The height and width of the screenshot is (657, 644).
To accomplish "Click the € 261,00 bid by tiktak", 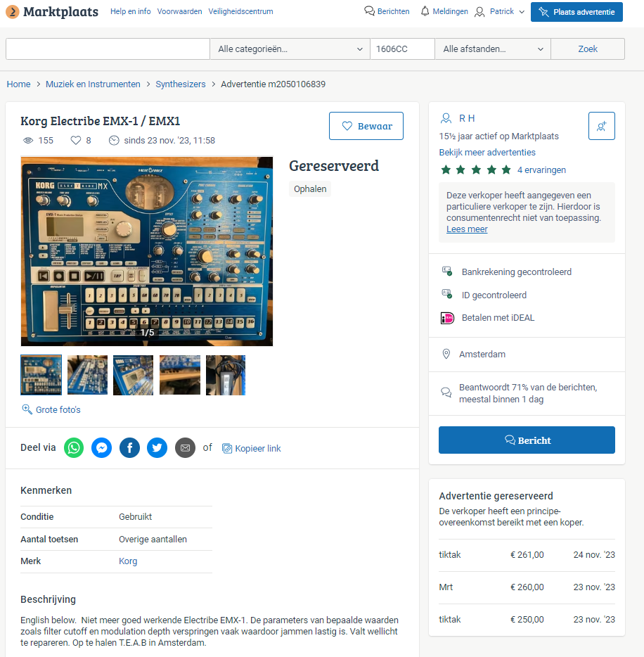I will click(x=527, y=555).
